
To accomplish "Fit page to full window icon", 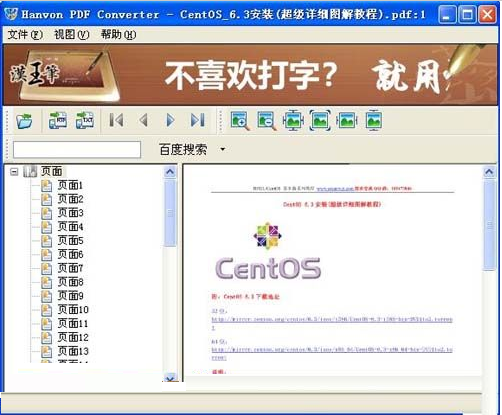I will [320, 120].
